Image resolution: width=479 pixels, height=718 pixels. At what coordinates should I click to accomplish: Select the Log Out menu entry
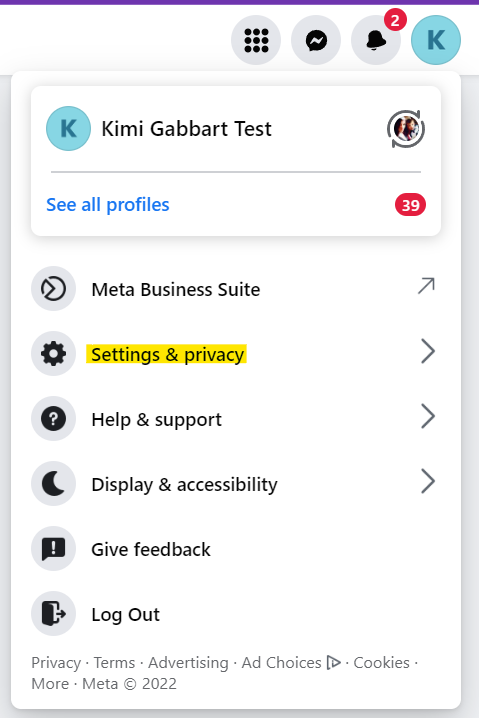(236, 614)
